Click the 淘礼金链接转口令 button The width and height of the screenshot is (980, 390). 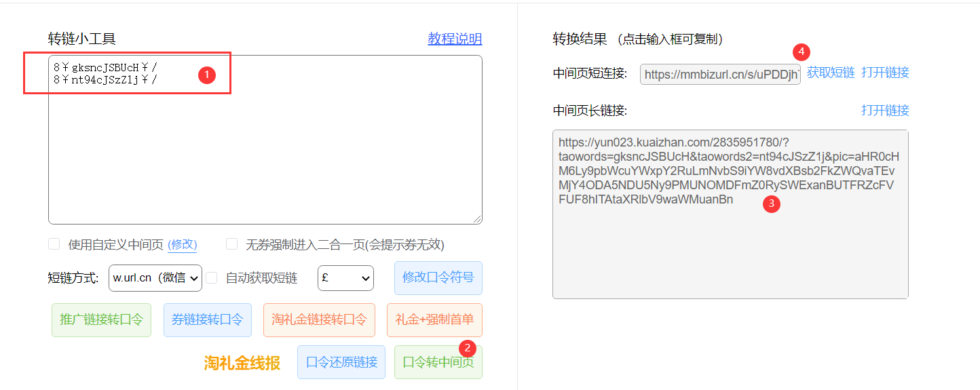tap(319, 320)
